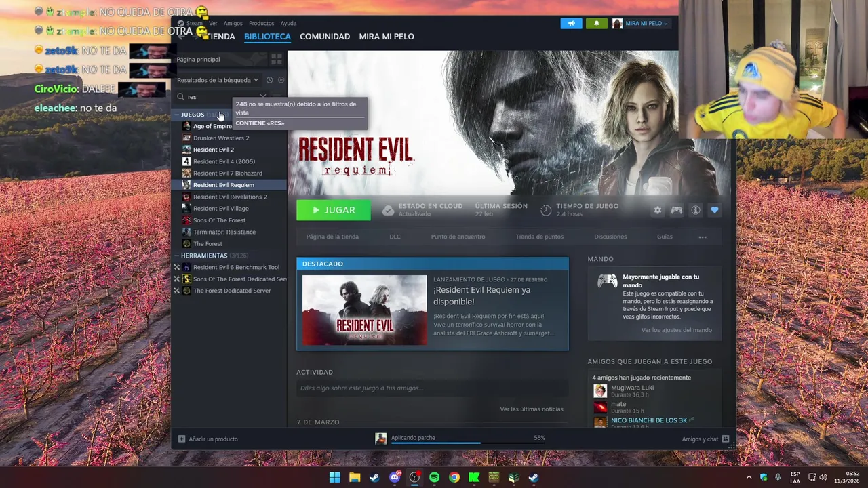Click the recent activity clock filter icon
Image resolution: width=868 pixels, height=488 pixels.
click(x=269, y=80)
